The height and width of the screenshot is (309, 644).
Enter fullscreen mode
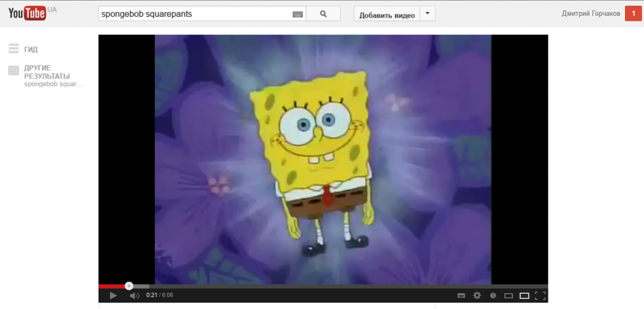click(540, 295)
